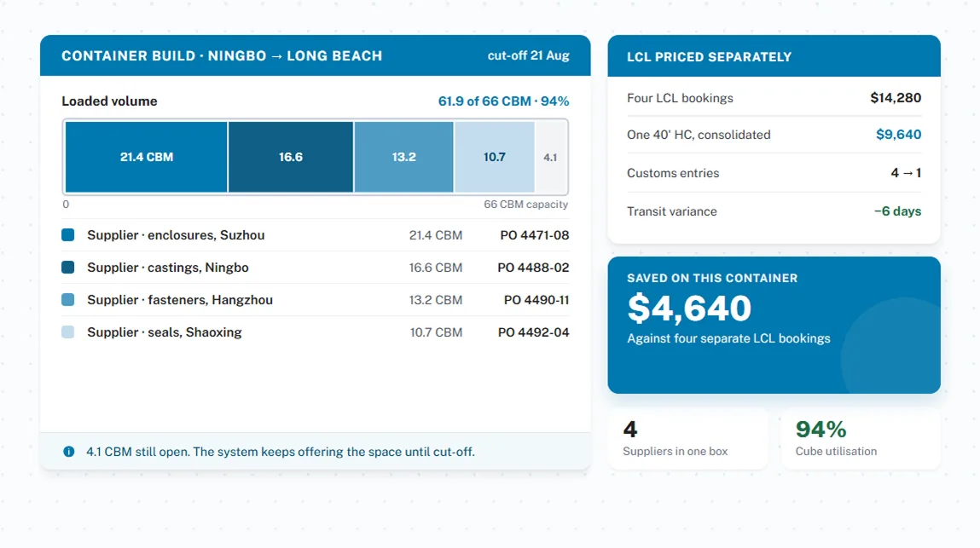Select PO 4490-11
The height and width of the screenshot is (548, 980).
[536, 300]
